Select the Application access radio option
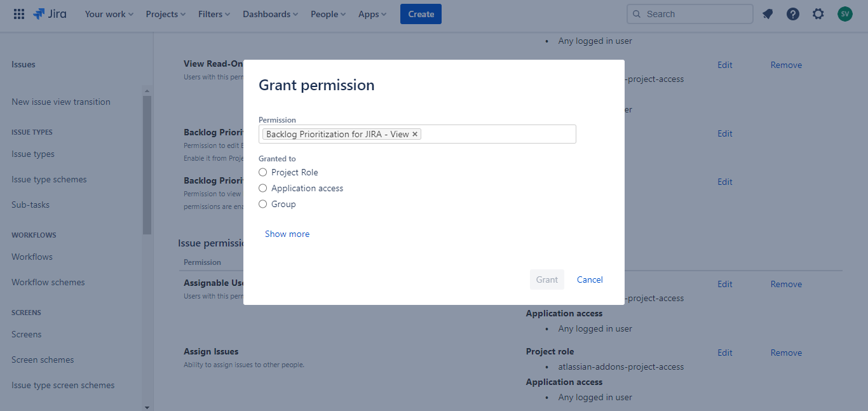Screen dimensions: 868x411 tap(263, 188)
